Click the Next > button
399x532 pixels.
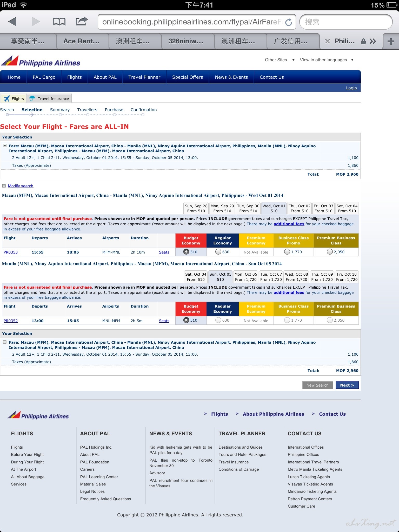coord(347,385)
